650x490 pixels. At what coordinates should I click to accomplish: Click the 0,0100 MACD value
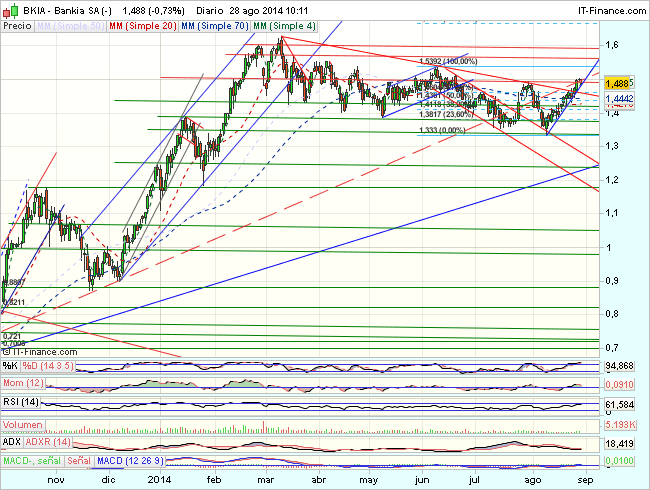point(619,461)
